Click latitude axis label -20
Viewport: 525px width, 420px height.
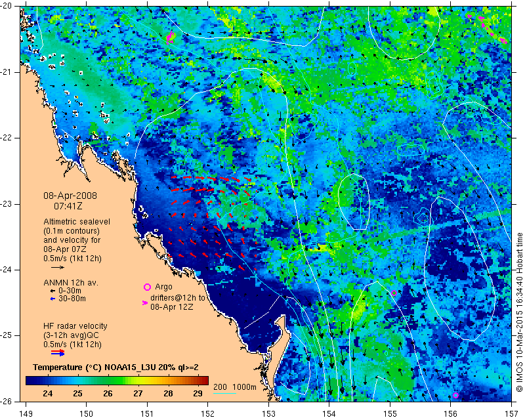click(7, 6)
